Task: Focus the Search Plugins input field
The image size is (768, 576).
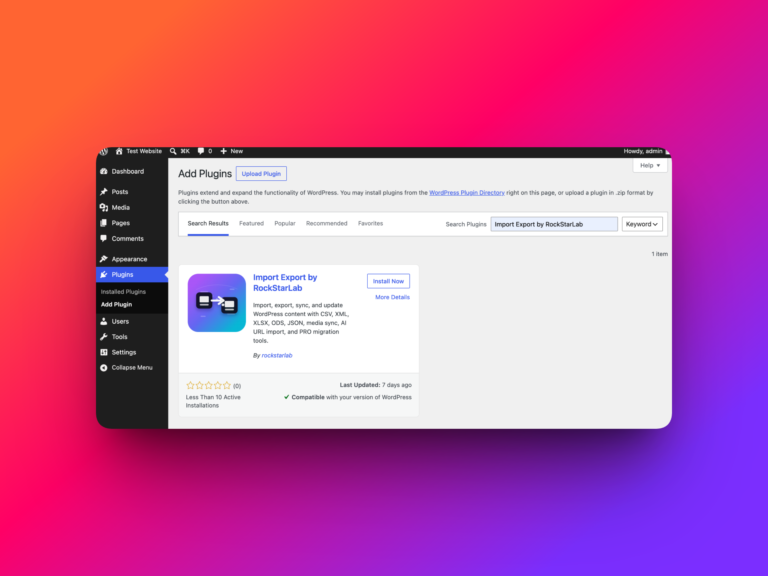Action: [x=554, y=224]
